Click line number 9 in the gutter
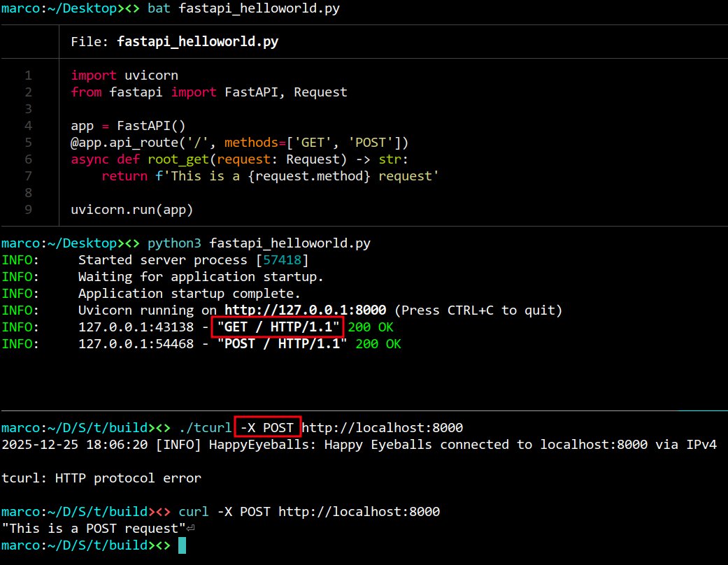728x565 pixels. (x=28, y=210)
